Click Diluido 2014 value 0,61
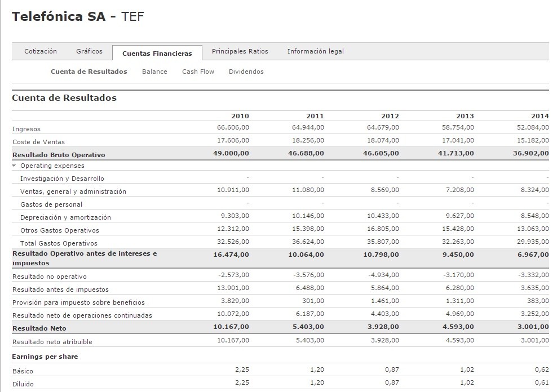 (x=542, y=382)
